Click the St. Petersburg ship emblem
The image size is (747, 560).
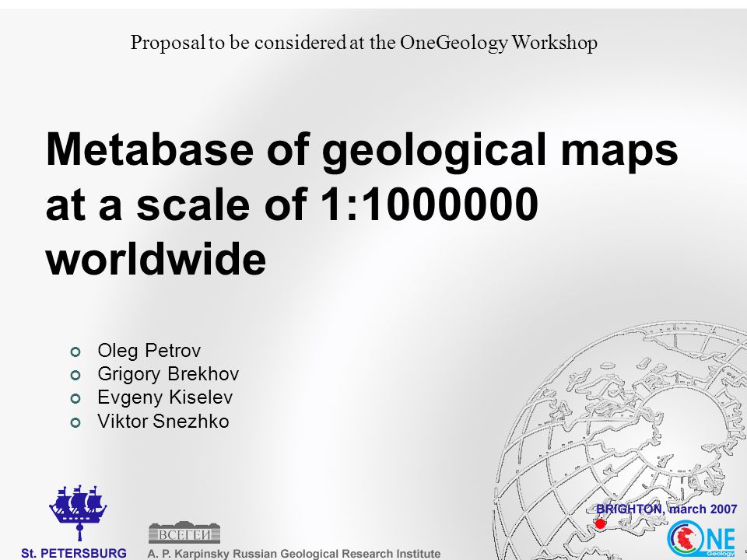coord(78,513)
